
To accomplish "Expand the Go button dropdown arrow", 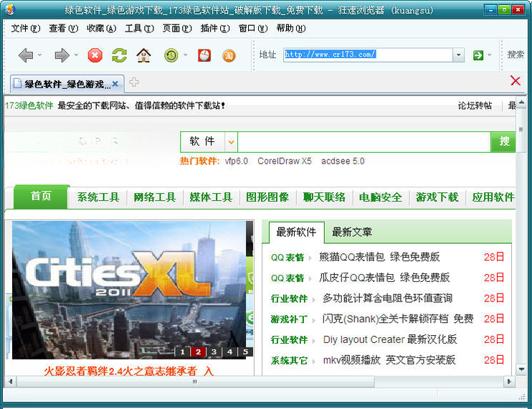I will [489, 55].
